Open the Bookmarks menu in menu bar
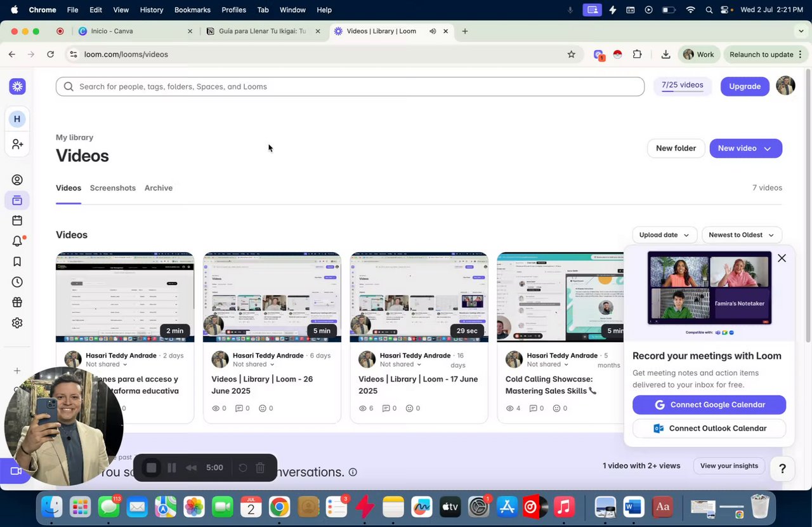The height and width of the screenshot is (527, 812). (x=192, y=10)
